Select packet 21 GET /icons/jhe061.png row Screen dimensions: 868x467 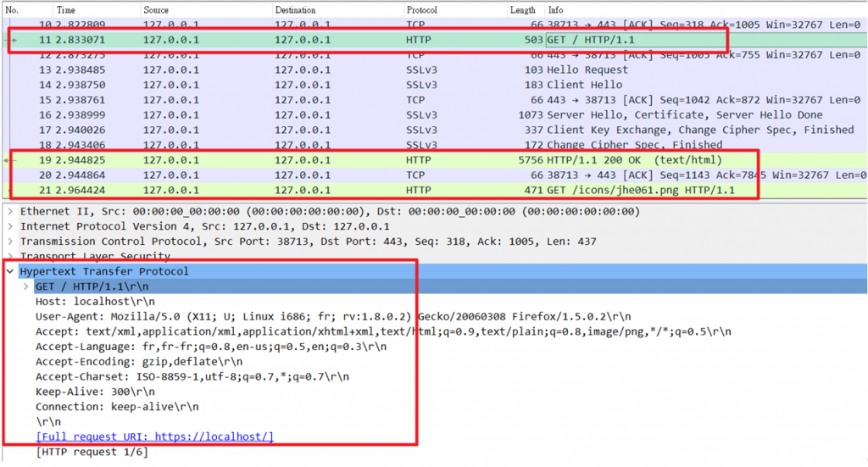point(434,190)
